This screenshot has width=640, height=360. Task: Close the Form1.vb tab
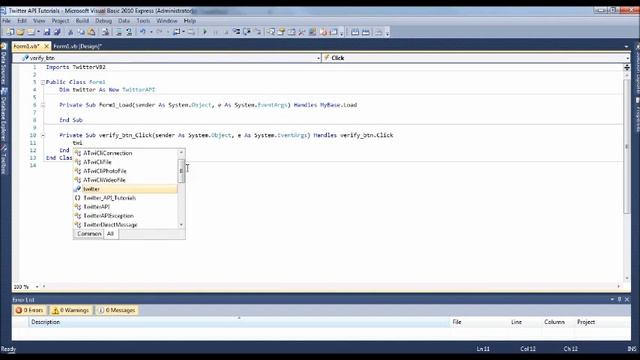pos(46,47)
